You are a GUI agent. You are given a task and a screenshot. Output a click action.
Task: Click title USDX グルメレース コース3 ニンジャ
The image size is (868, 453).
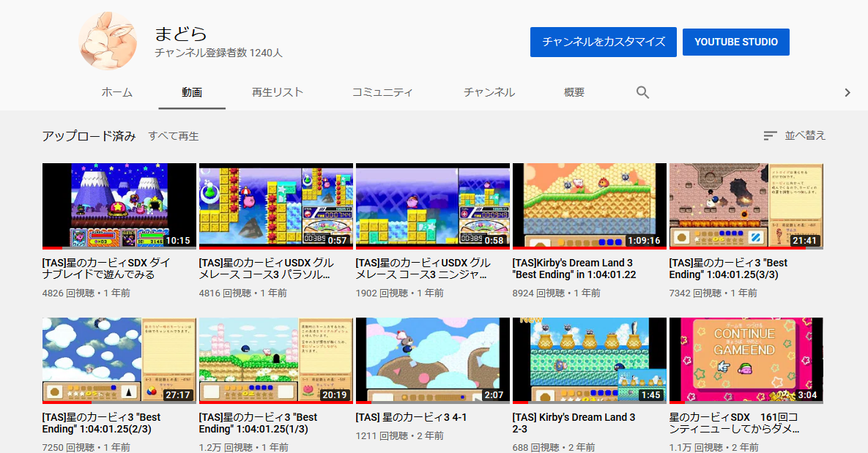point(423,269)
